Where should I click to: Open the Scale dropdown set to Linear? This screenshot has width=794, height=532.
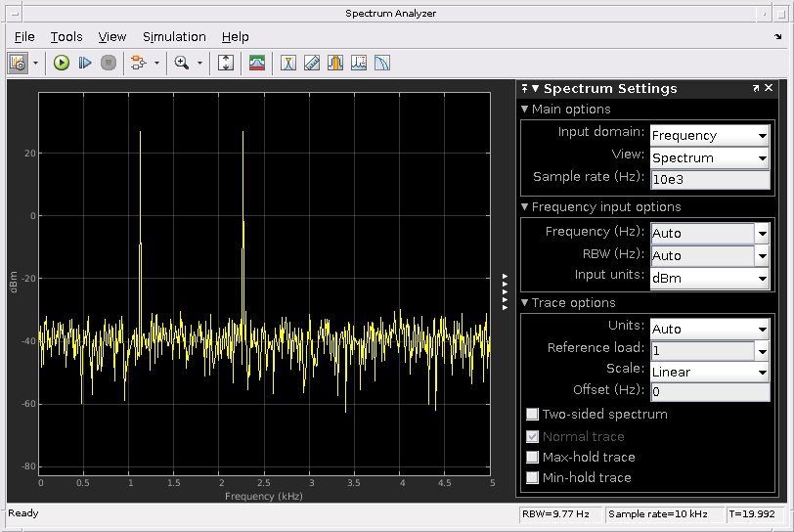(x=710, y=373)
